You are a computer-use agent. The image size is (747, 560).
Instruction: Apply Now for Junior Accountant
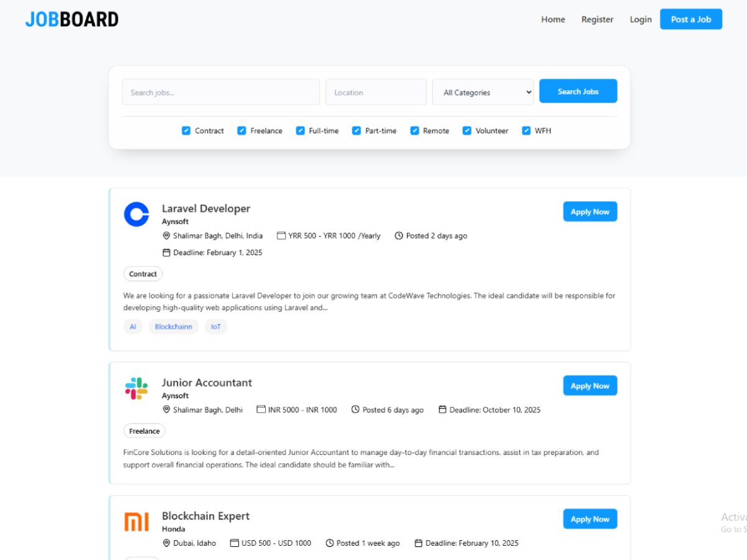tap(590, 386)
